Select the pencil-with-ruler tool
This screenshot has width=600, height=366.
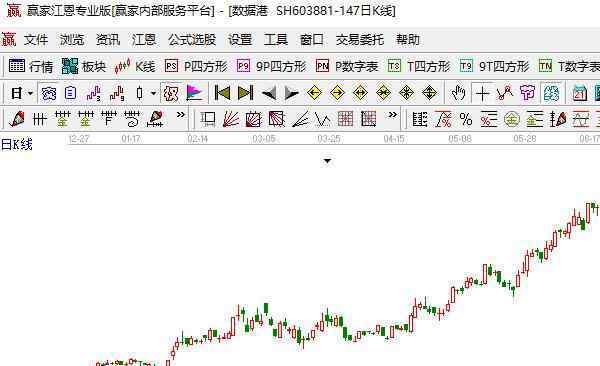click(155, 119)
